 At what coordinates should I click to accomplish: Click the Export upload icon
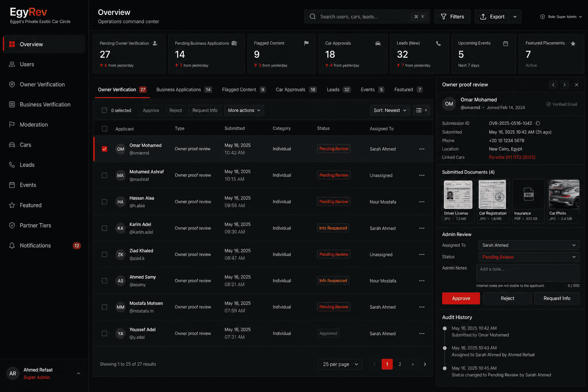tap(483, 16)
